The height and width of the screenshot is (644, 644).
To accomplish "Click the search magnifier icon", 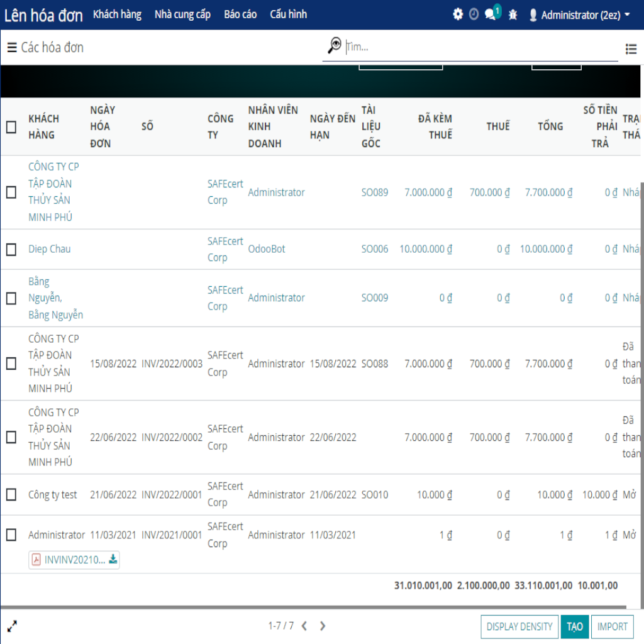I will click(335, 46).
